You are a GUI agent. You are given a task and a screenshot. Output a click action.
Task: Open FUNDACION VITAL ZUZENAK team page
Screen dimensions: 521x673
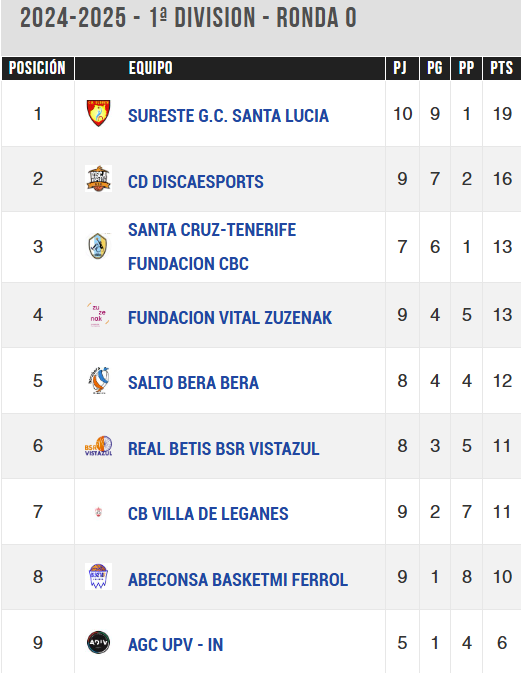click(230, 318)
